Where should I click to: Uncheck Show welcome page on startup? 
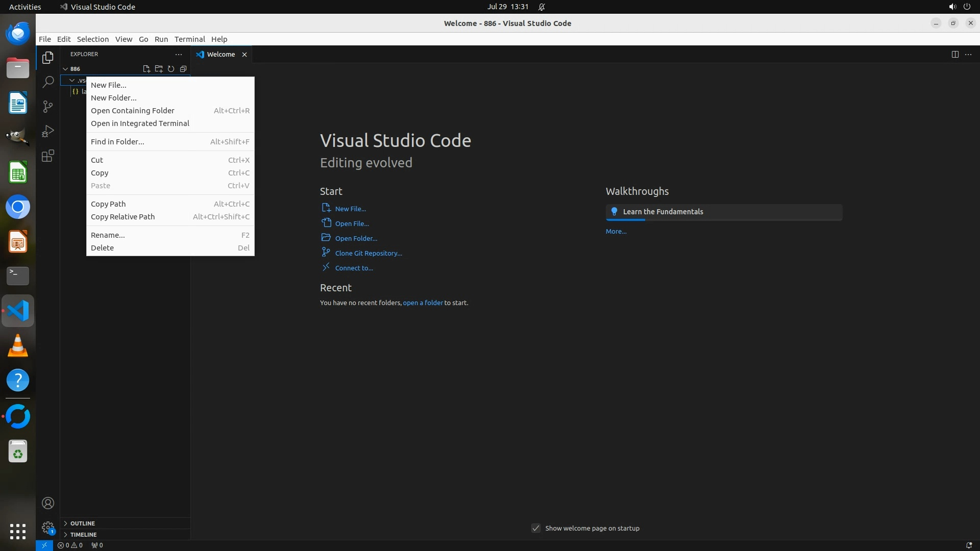536,528
